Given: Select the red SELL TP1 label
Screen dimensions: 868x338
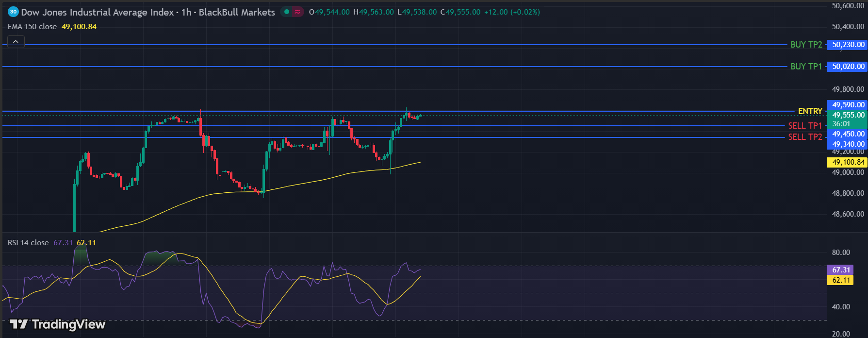Looking at the screenshot, I should [804, 126].
